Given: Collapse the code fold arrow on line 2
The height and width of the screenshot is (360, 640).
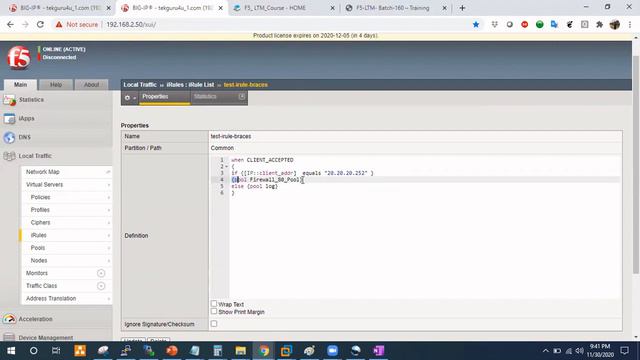Looking at the screenshot, I should pos(227,167).
